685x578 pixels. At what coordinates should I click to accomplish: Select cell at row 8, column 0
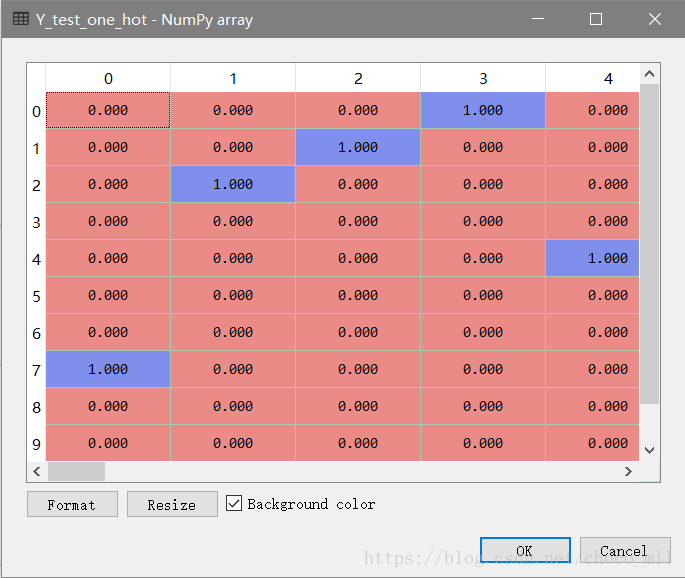point(108,406)
